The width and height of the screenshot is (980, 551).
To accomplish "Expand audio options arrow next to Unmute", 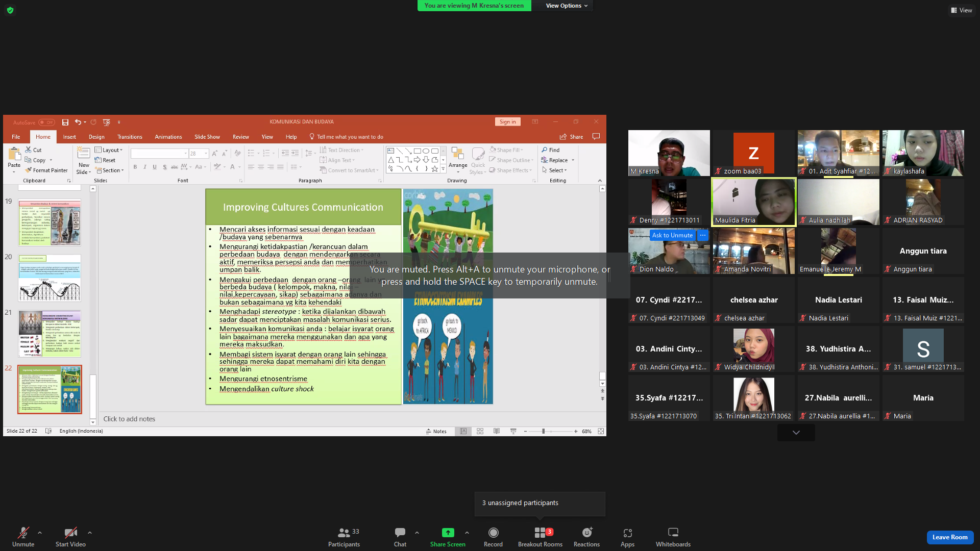I will pos(40,533).
